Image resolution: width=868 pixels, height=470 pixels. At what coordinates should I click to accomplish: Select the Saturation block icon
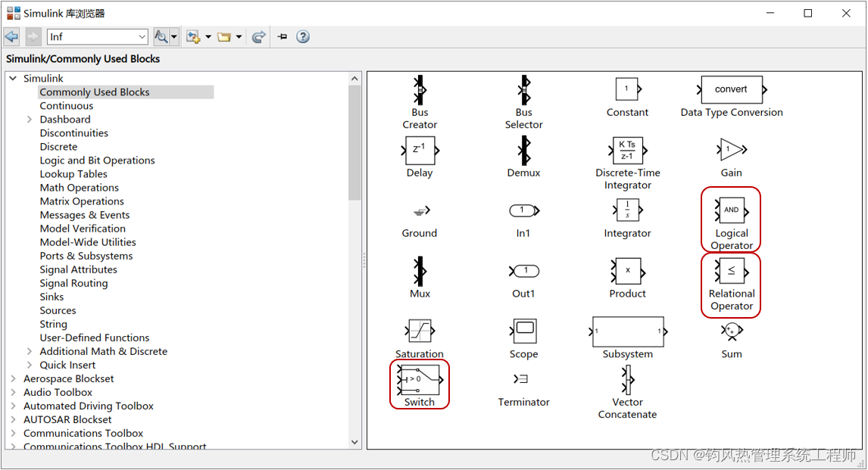click(x=420, y=331)
